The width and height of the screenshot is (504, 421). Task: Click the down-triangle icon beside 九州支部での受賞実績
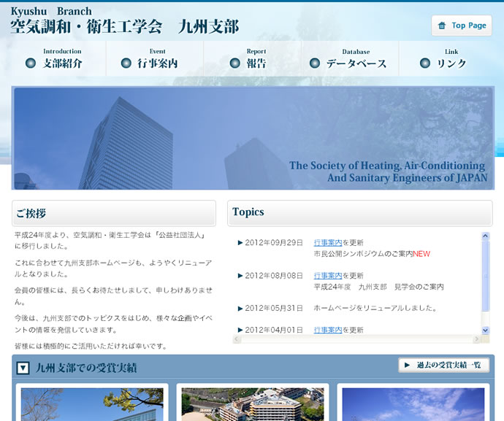pos(23,368)
